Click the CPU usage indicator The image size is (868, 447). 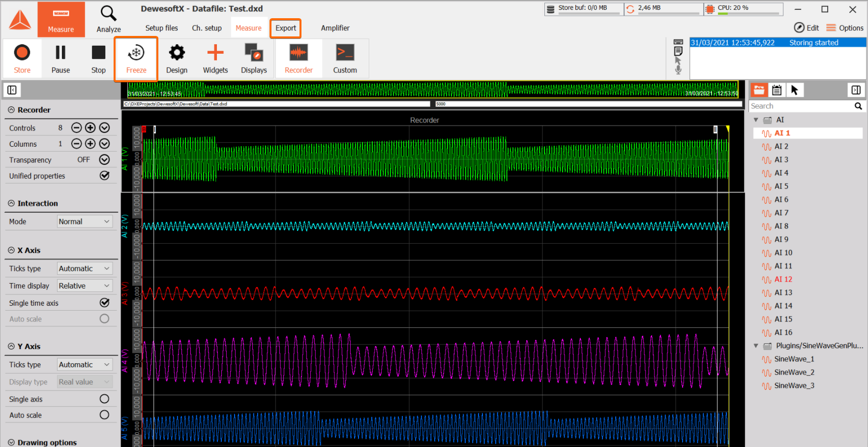point(744,9)
